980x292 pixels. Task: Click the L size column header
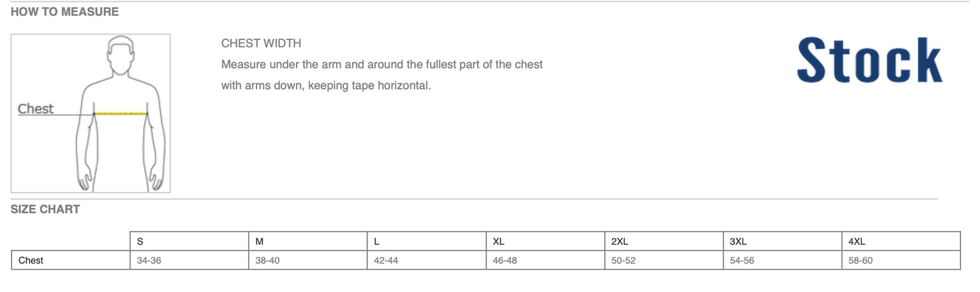click(x=377, y=241)
